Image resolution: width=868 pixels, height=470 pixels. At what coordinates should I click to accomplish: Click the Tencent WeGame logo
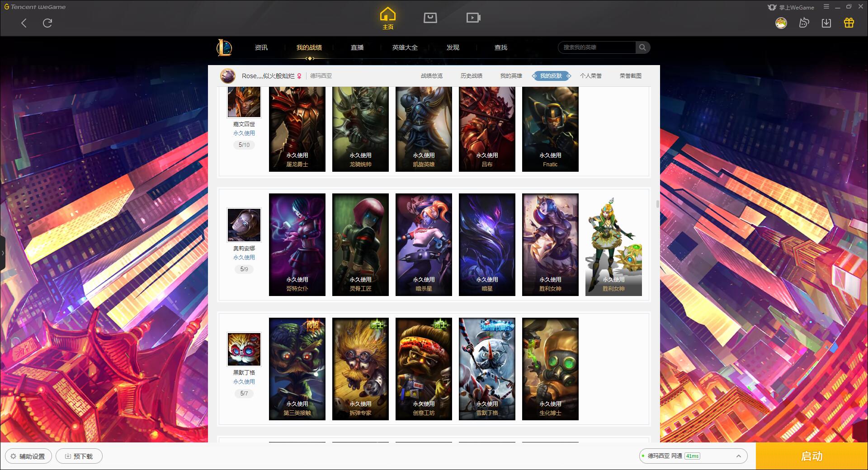click(x=35, y=7)
